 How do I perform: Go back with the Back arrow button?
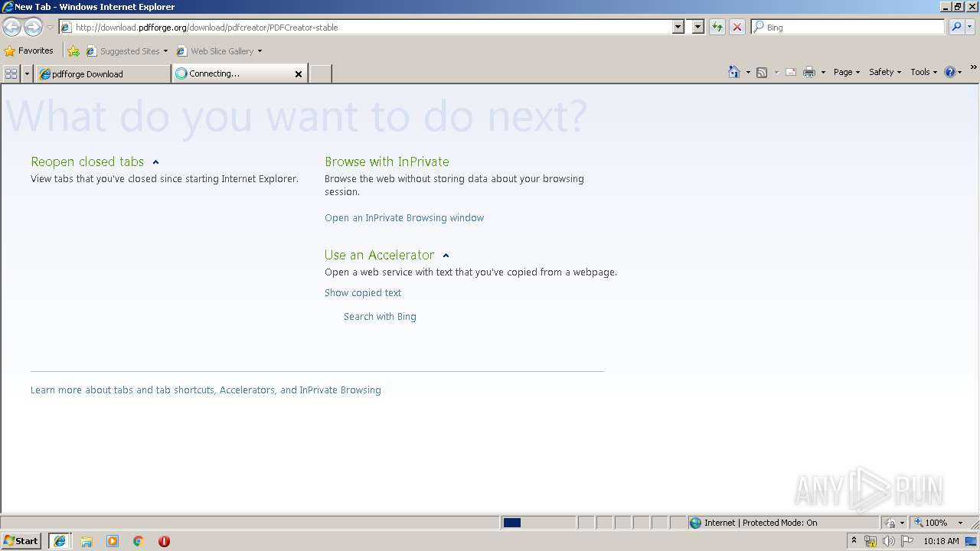(11, 27)
